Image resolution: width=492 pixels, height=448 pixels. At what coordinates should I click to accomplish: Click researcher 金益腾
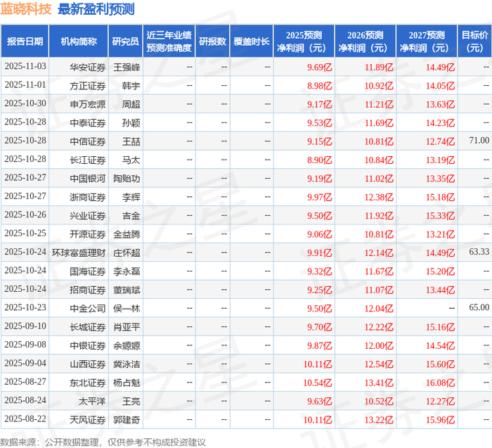click(x=127, y=234)
